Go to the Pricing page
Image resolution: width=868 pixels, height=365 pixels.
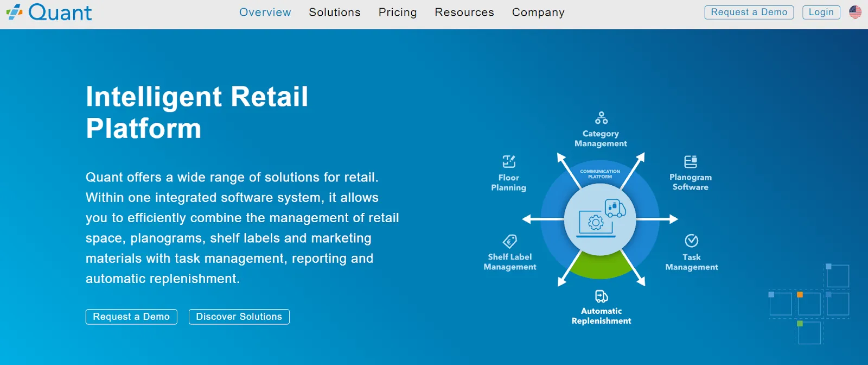[398, 12]
